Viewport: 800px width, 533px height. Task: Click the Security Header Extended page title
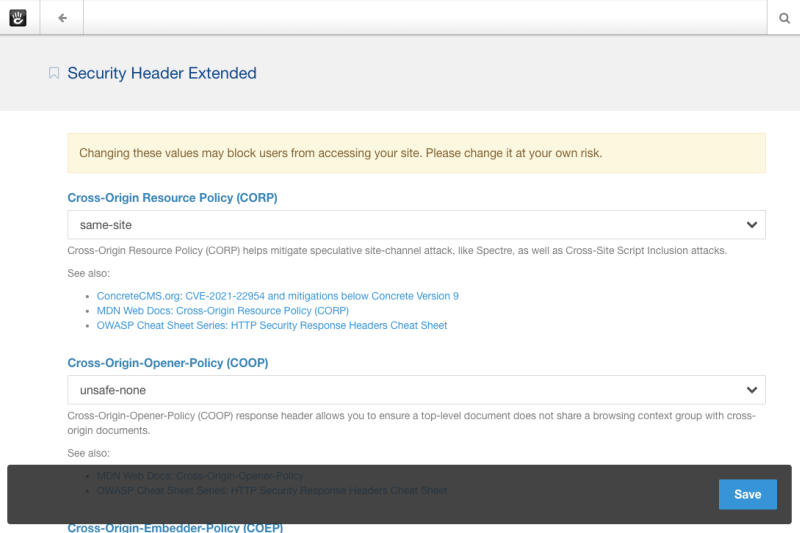point(162,73)
